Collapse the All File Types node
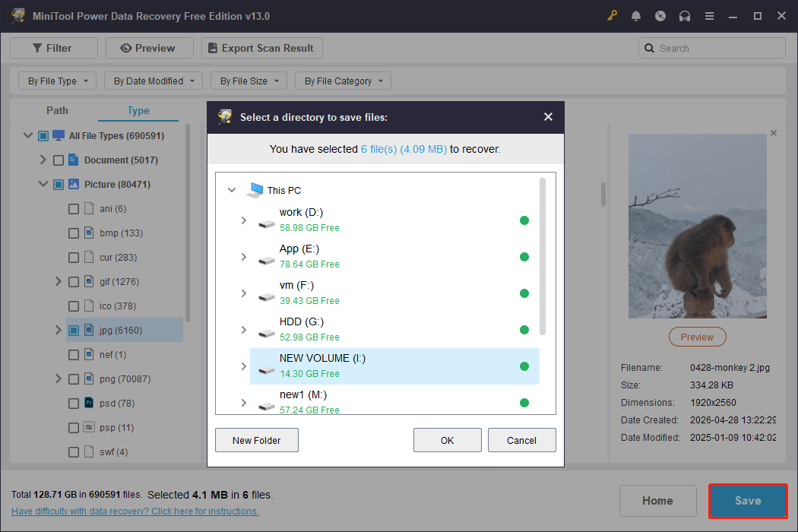The width and height of the screenshot is (798, 532). [28, 135]
